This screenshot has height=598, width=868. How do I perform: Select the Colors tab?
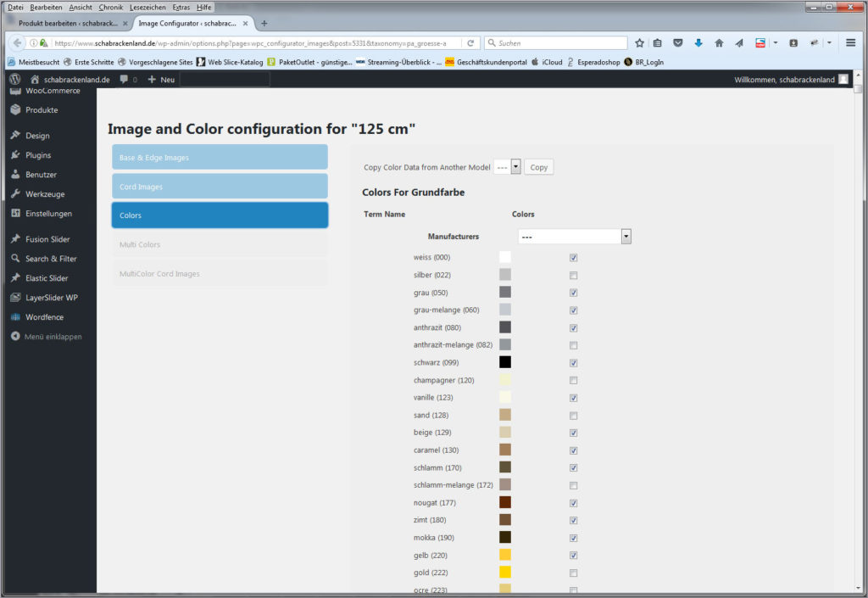click(x=220, y=215)
